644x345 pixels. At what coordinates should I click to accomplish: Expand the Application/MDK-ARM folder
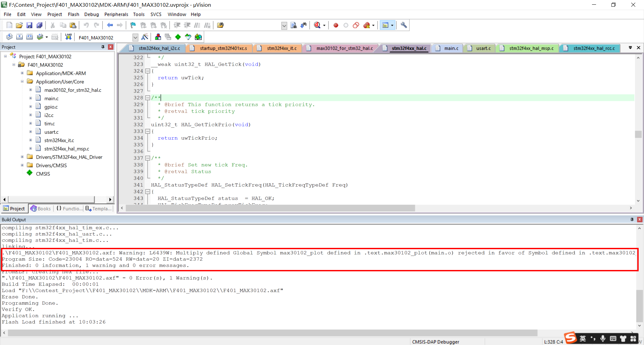22,73
